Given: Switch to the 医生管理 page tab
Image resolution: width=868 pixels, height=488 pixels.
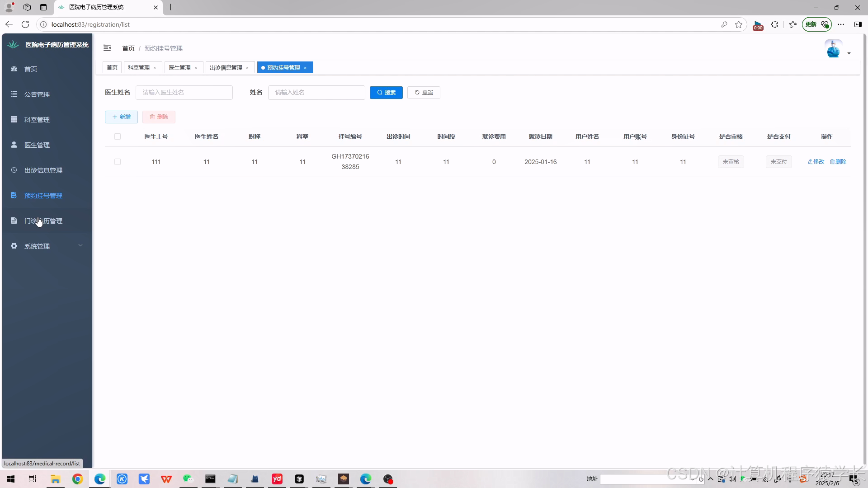Looking at the screenshot, I should [180, 67].
